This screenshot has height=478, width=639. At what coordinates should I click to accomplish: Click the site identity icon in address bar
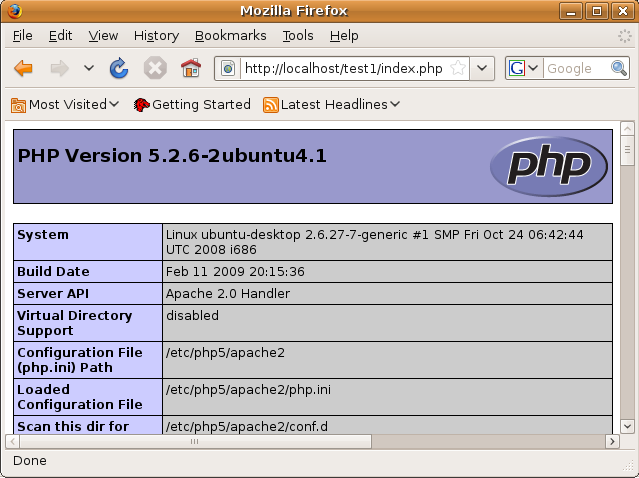coord(228,68)
